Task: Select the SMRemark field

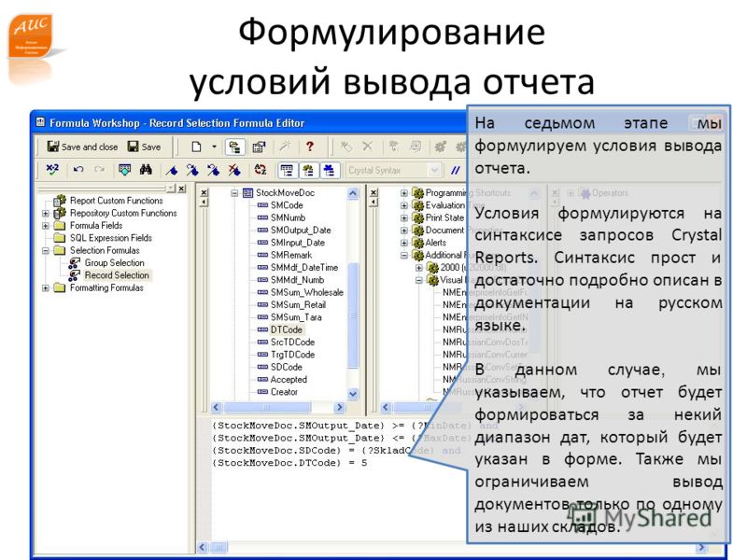Action: tap(291, 255)
